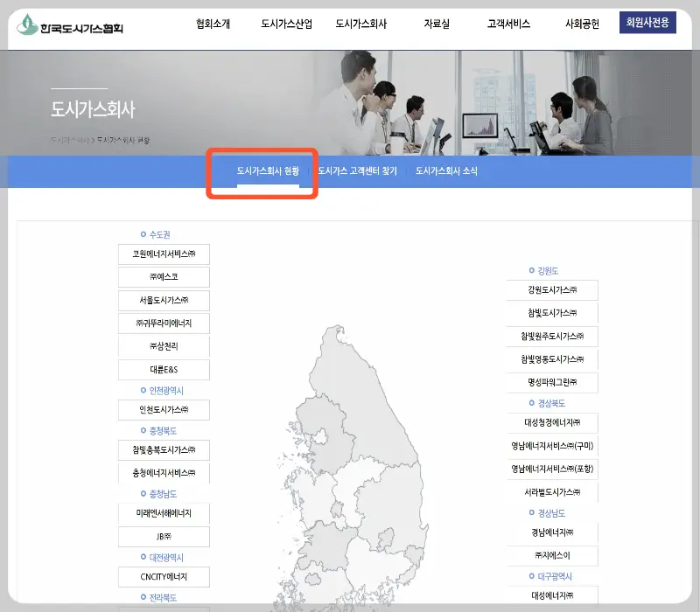Select the 도시가스회사 소식 tab
Screen dimensions: 700x612
click(x=446, y=170)
